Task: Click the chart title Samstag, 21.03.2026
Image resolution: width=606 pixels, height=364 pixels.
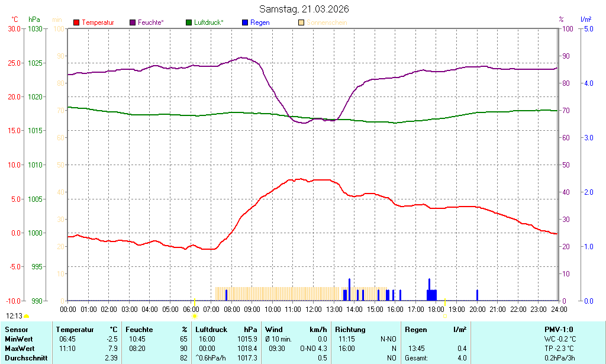Action: [x=304, y=9]
